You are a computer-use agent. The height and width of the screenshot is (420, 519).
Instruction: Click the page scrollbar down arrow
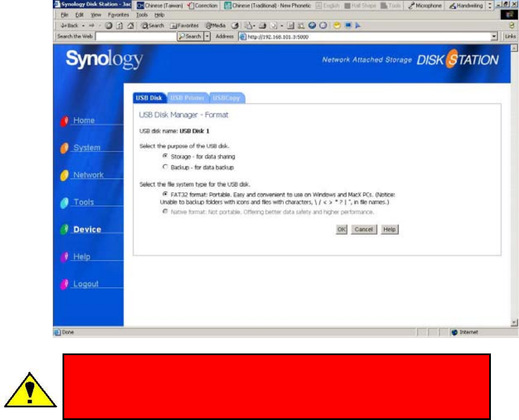(x=514, y=322)
